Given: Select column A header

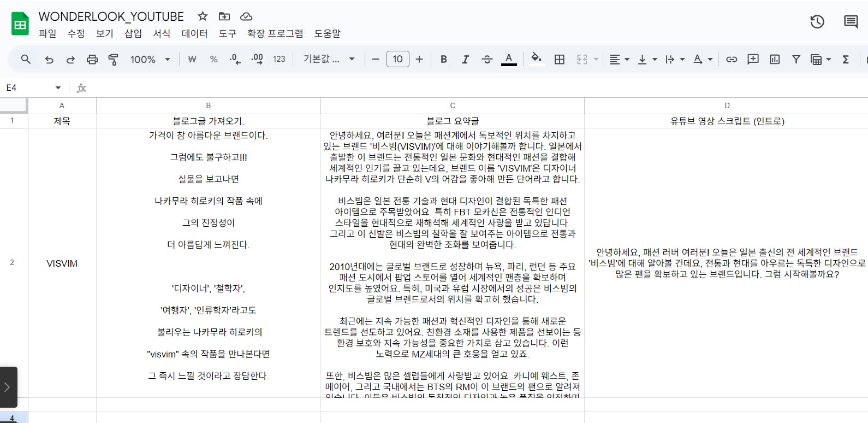Looking at the screenshot, I should point(62,105).
